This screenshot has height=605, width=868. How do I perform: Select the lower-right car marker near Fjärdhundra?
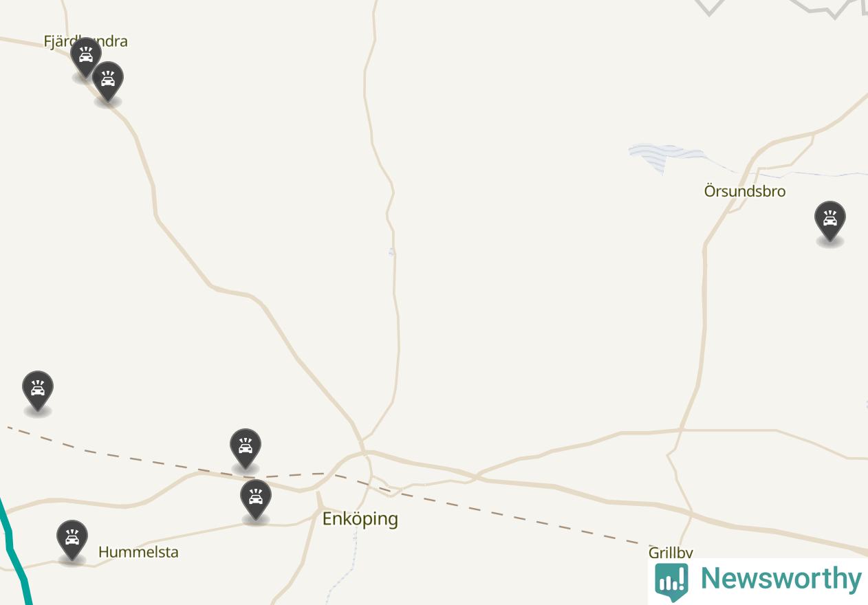click(x=108, y=82)
